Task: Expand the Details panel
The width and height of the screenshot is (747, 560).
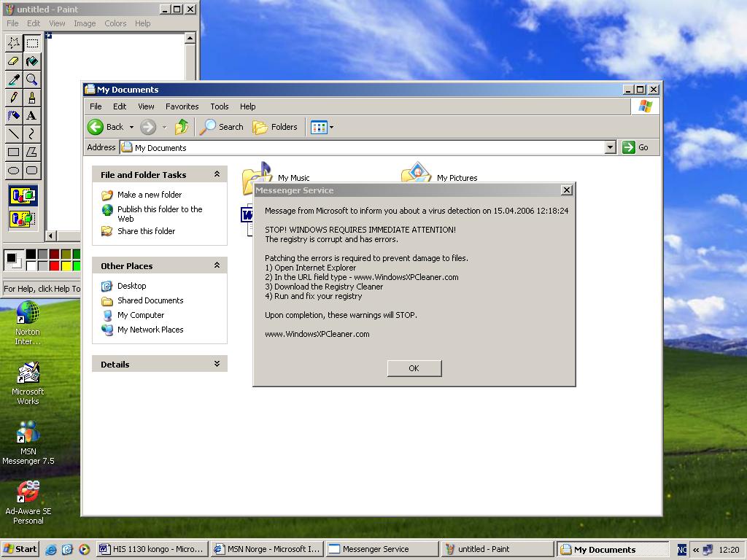Action: (217, 364)
